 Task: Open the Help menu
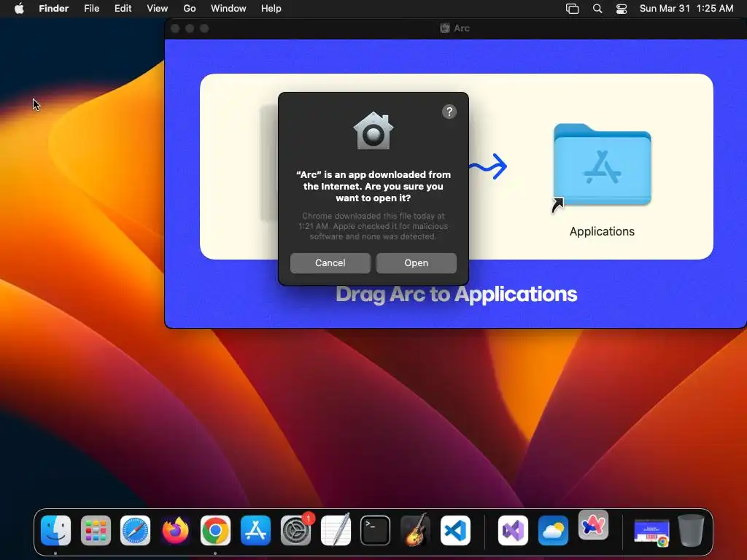coord(271,9)
